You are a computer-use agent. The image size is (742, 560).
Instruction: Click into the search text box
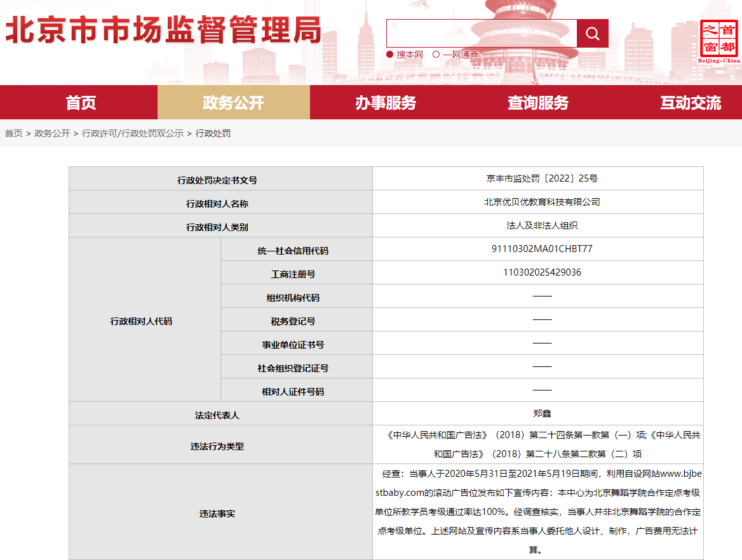(x=482, y=34)
